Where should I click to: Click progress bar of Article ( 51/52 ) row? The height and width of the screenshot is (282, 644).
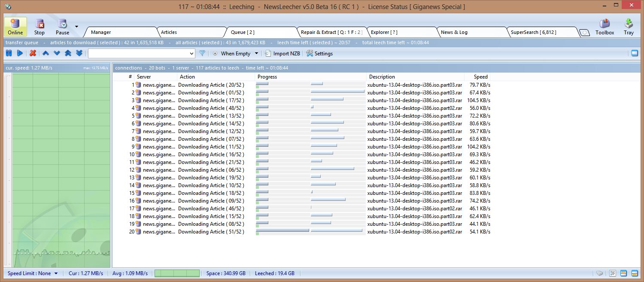click(310, 232)
